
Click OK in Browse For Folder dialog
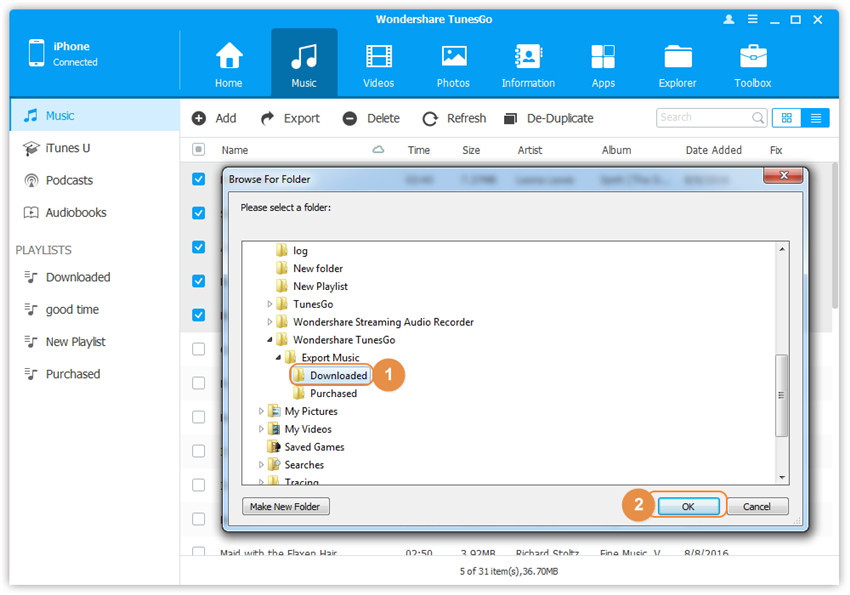pos(688,507)
